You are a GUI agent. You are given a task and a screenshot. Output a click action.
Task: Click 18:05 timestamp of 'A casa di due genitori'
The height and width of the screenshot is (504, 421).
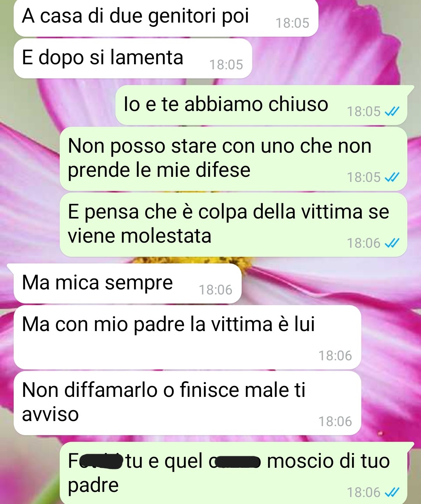292,23
